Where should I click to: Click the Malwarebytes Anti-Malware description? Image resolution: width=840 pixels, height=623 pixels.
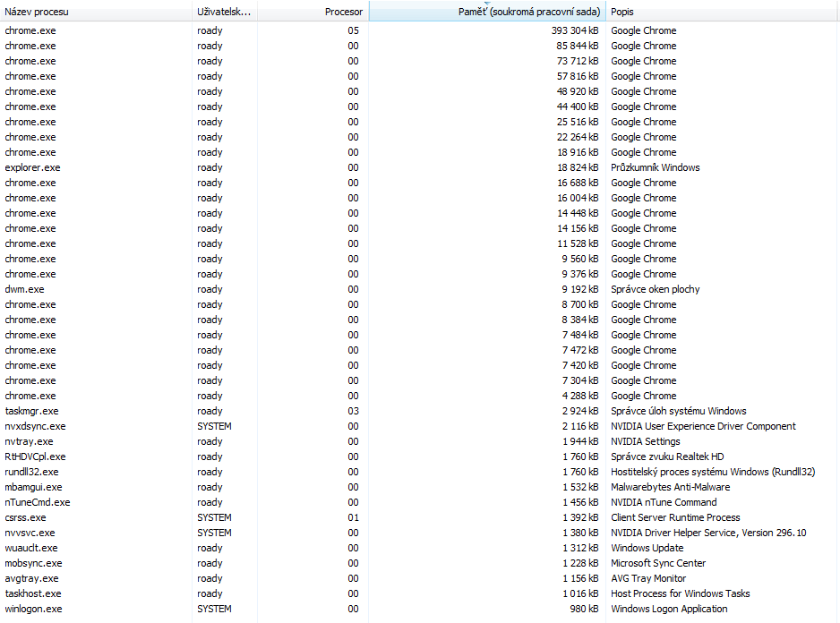click(x=670, y=487)
